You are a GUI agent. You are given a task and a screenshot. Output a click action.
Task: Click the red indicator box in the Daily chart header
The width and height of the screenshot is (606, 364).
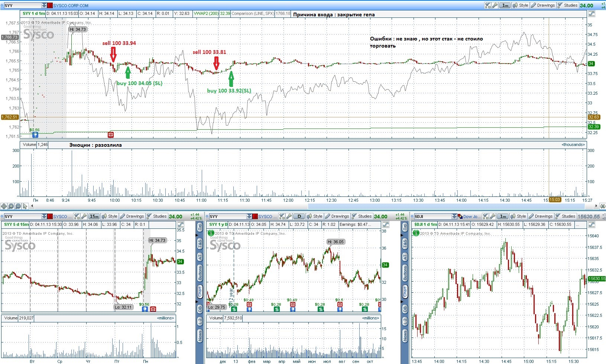[x=255, y=217]
